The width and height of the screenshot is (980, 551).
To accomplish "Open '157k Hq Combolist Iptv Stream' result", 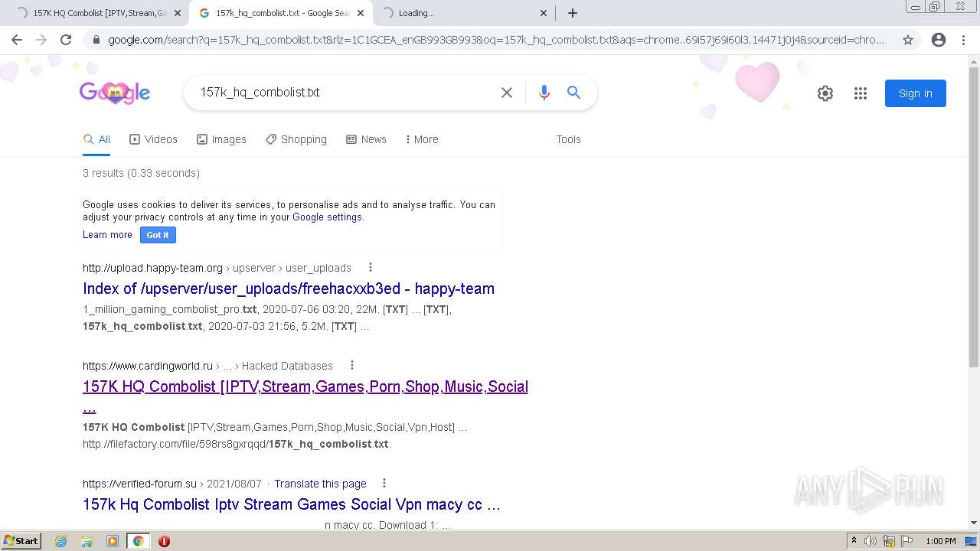I will click(x=292, y=504).
